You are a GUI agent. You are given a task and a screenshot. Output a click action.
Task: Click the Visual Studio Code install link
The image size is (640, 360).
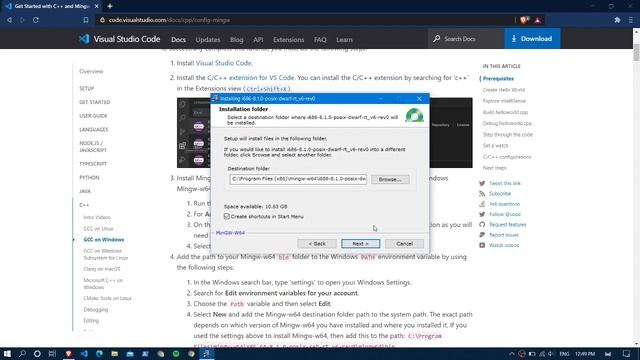tap(223, 63)
